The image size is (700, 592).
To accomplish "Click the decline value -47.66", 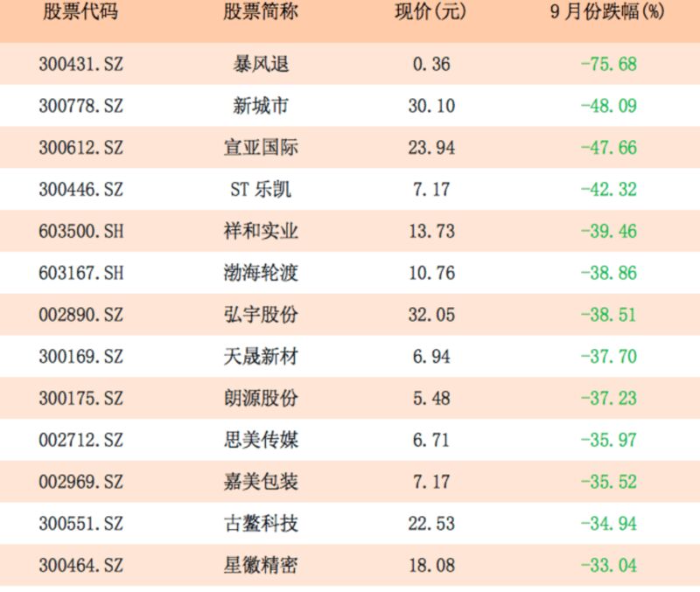I will coord(608,148).
